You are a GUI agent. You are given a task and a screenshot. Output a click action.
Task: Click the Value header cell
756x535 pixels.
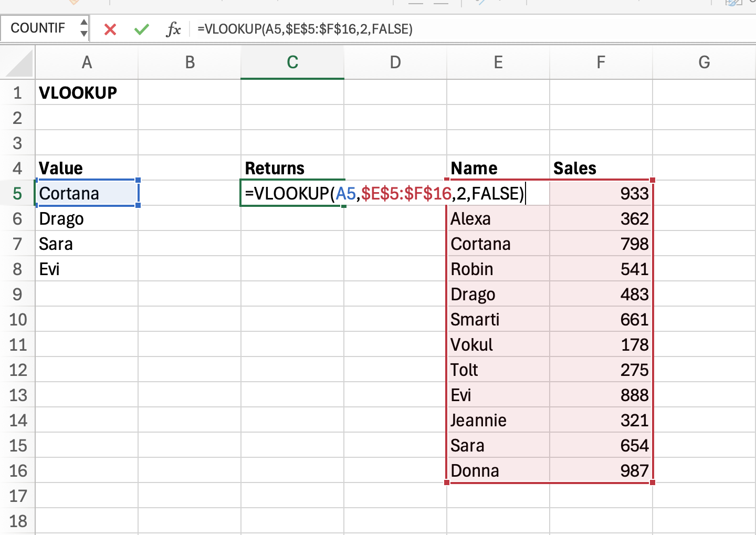coord(87,168)
